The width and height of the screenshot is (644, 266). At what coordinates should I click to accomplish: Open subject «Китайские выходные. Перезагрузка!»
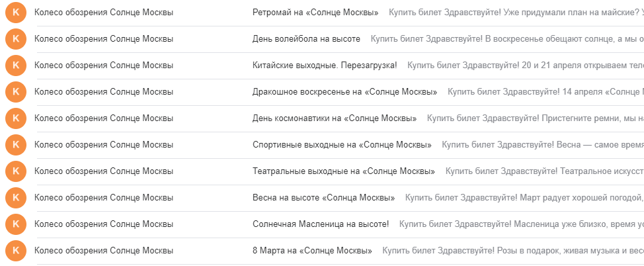coord(325,66)
